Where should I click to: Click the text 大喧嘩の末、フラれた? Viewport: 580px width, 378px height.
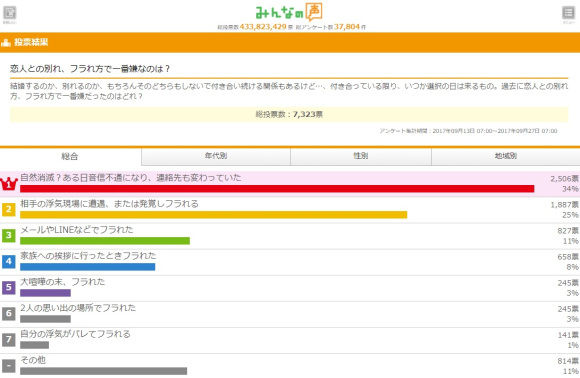pos(63,282)
